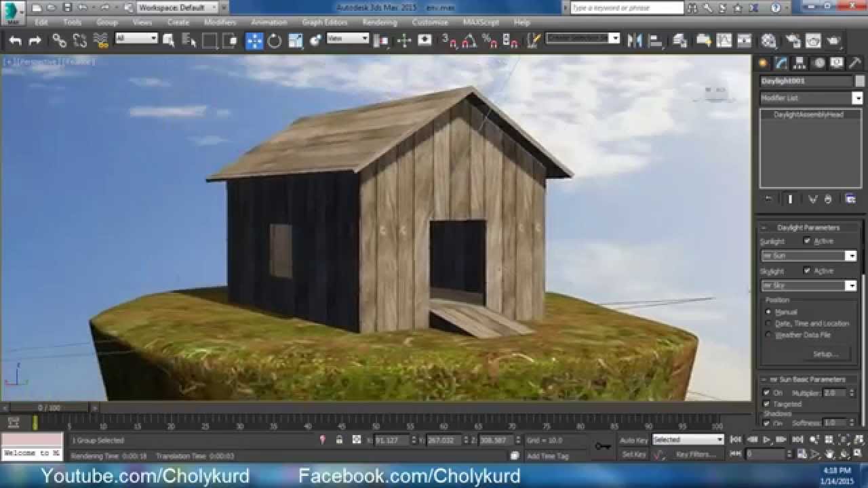Screen dimensions: 868x488
Task: Open the mr Sun type dropdown
Action: [809, 256]
